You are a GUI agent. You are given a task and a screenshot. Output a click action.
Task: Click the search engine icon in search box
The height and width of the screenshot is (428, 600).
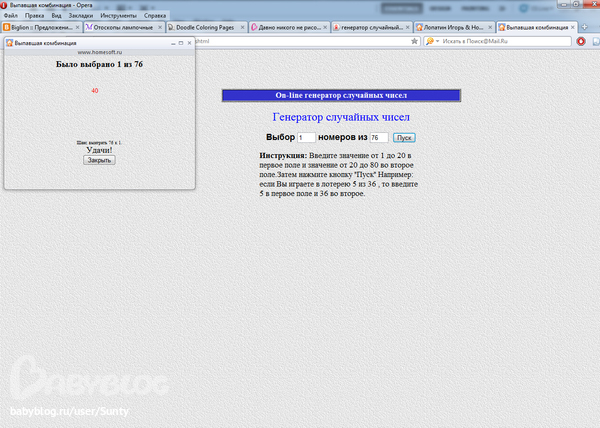(430, 42)
